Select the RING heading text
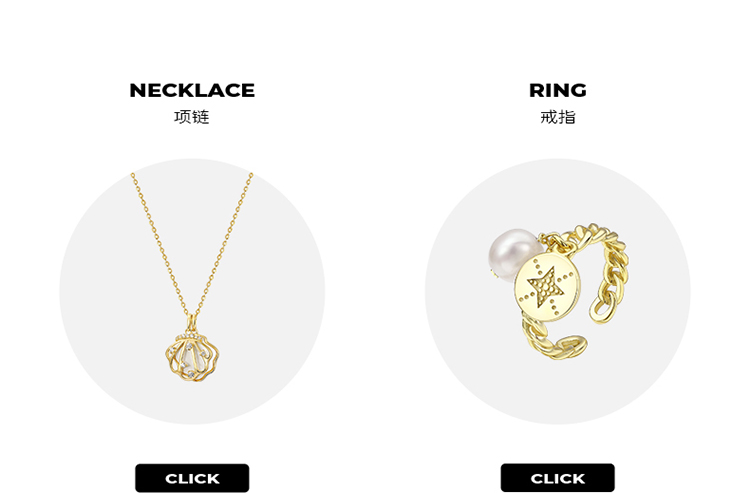The height and width of the screenshot is (493, 750). pyautogui.click(x=558, y=90)
